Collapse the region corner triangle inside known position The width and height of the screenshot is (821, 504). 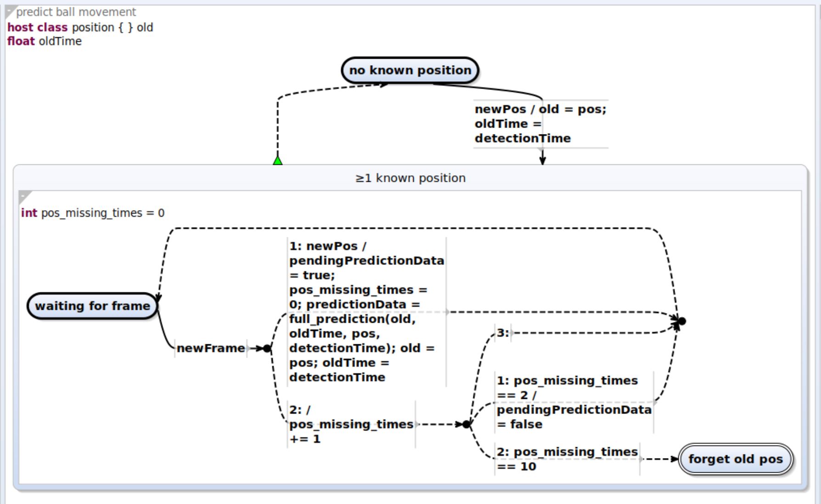pos(25,197)
